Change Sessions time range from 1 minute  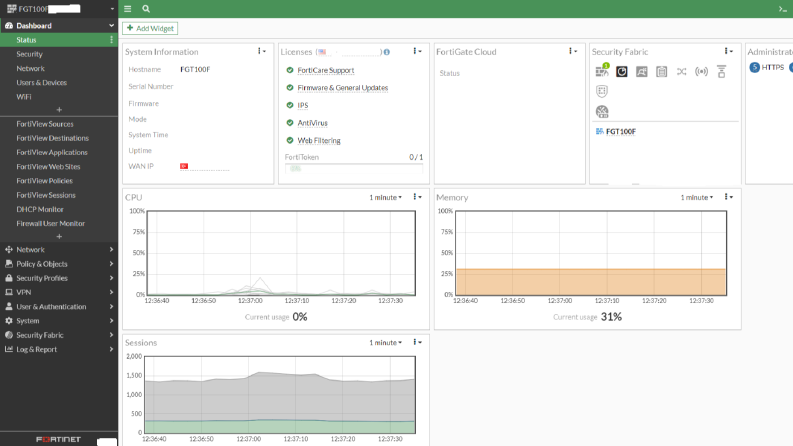[385, 342]
